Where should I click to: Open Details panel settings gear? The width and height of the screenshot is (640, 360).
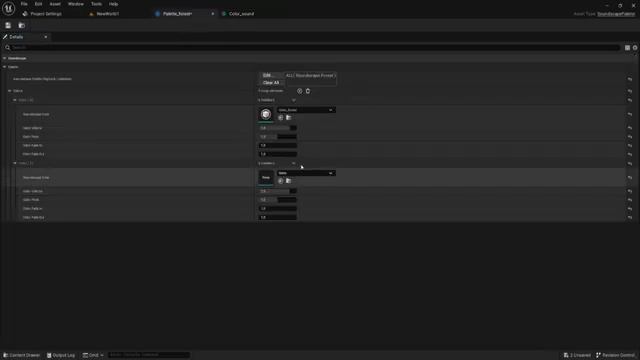[635, 48]
